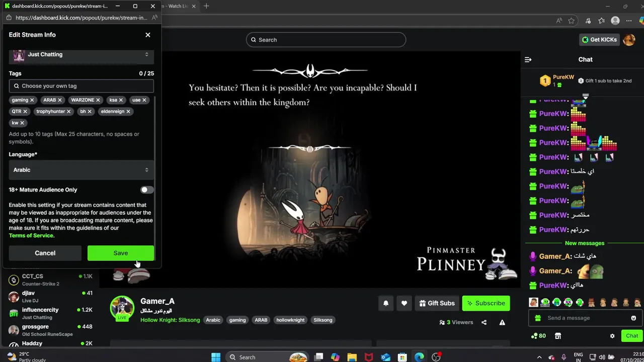Open Microsoft Edge from taskbar

click(419, 357)
